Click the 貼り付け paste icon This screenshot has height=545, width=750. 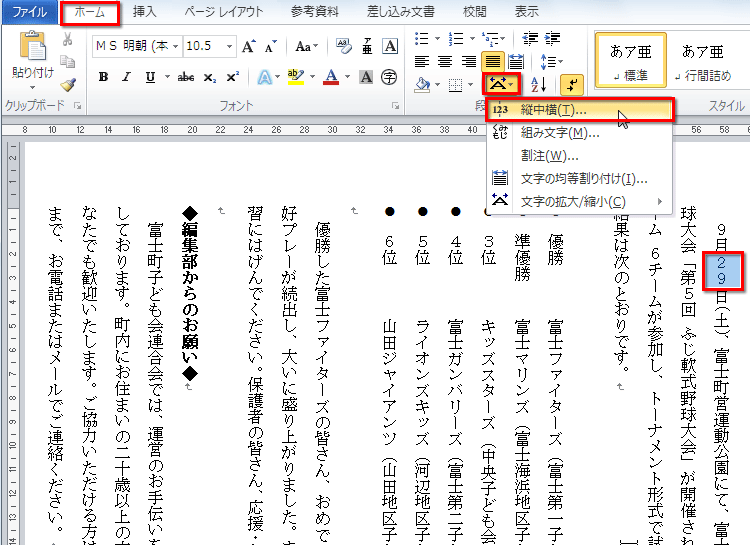33,47
